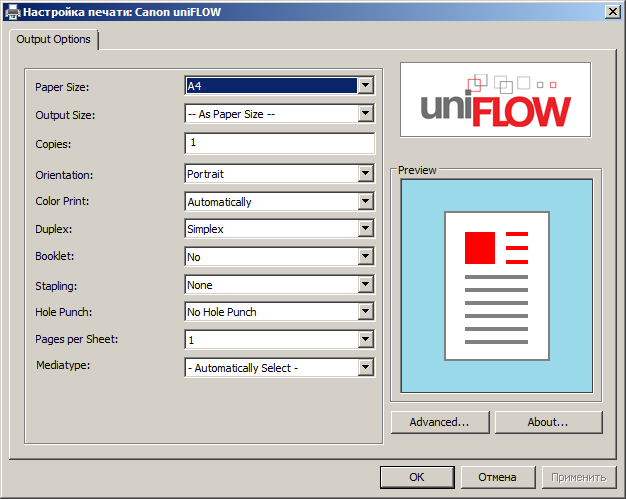Click the Booklet label
Screen dimensions: 626x499
coord(54,256)
